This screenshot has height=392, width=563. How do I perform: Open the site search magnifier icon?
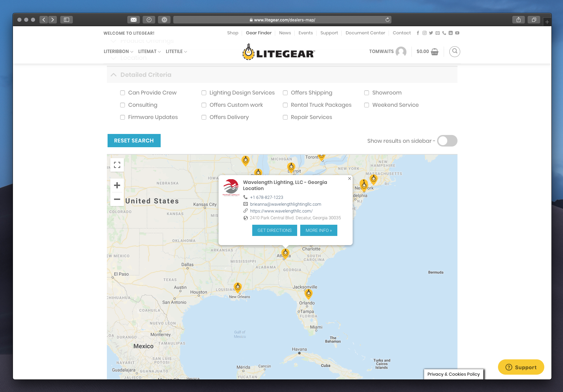pos(454,52)
